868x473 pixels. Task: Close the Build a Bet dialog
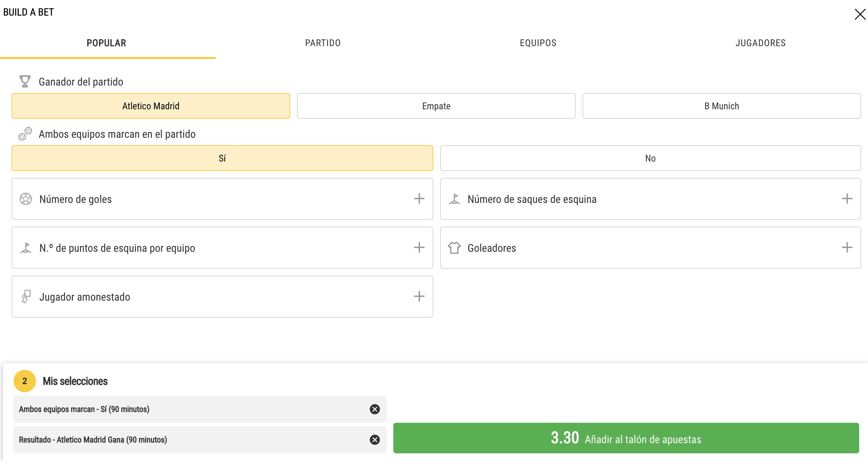[860, 14]
